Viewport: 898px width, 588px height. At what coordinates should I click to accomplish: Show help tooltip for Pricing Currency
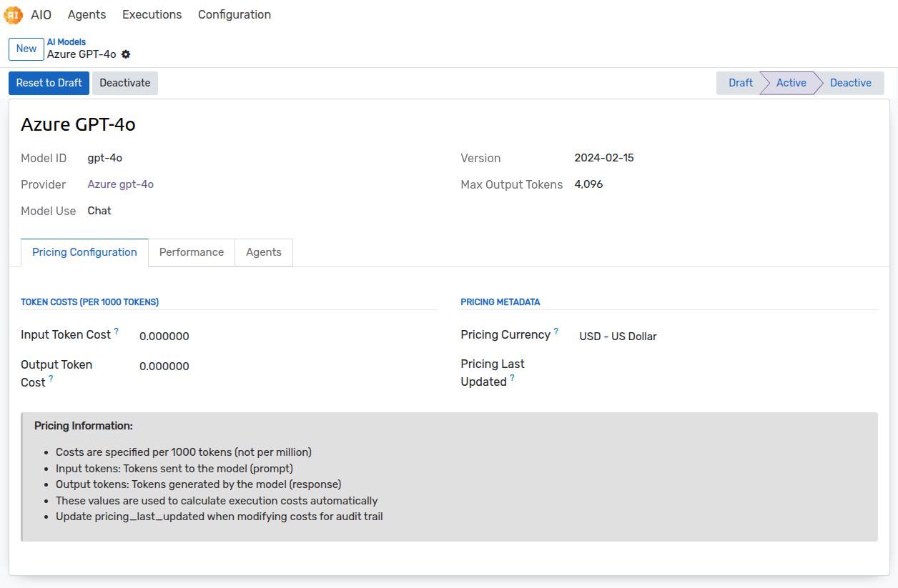point(556,332)
